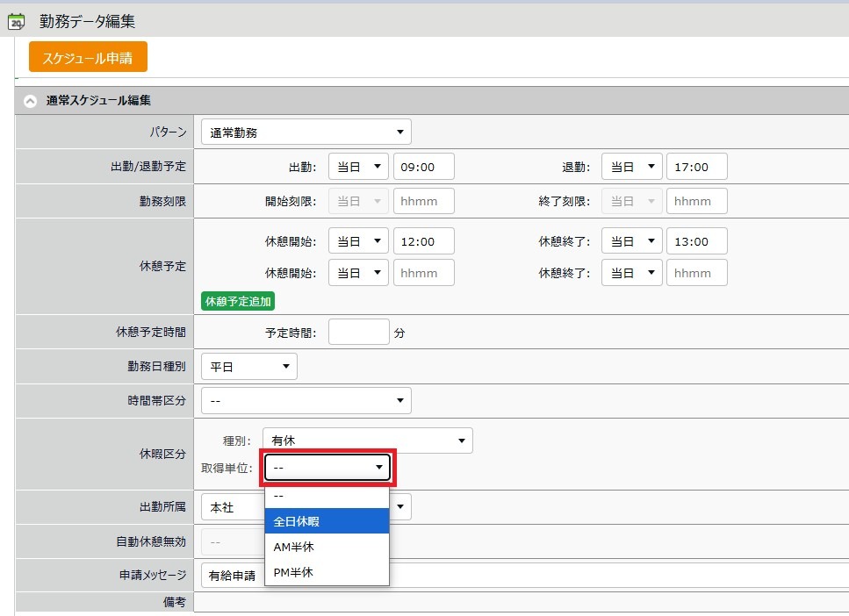Choose PM半休 in the dropdown list
The width and height of the screenshot is (849, 616).
[327, 572]
